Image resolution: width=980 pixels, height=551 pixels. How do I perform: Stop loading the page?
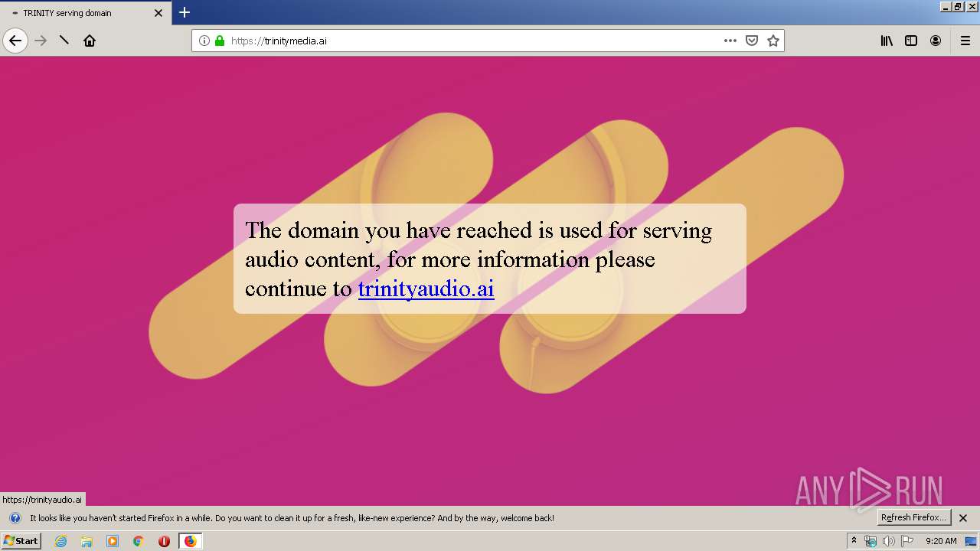pyautogui.click(x=64, y=41)
